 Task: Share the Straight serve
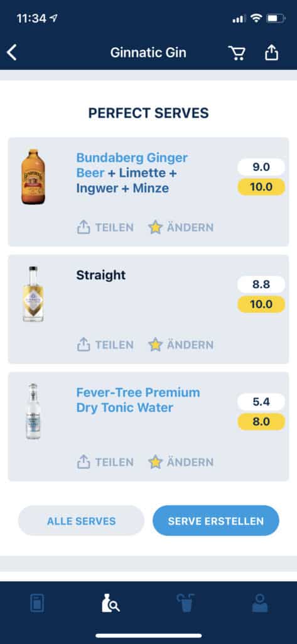pos(105,345)
